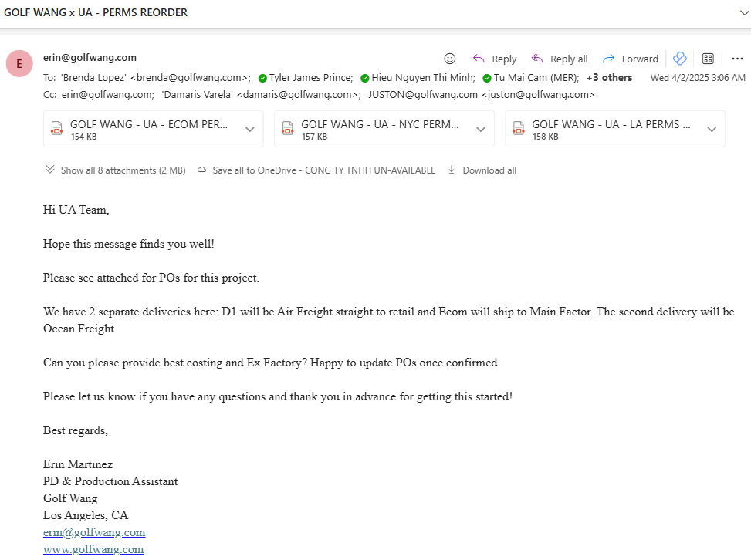751x560 pixels.
Task: Click sender avatar circle labeled E
Action: [19, 63]
